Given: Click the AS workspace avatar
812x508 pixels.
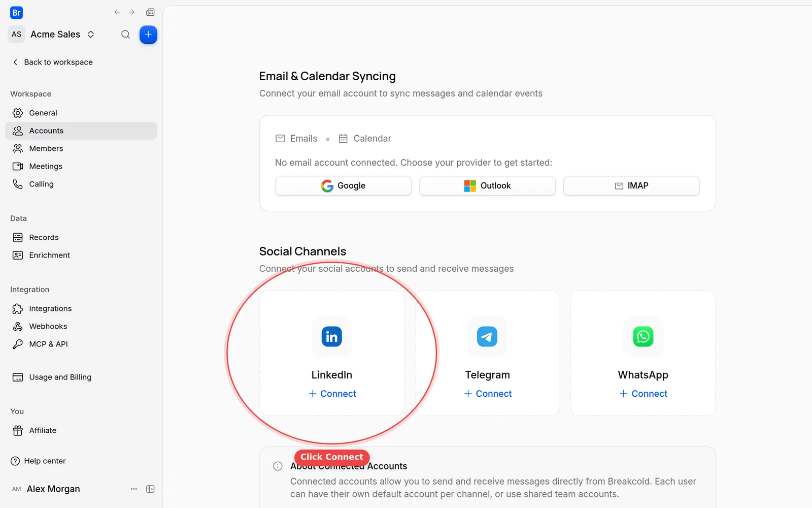Looking at the screenshot, I should pyautogui.click(x=17, y=34).
